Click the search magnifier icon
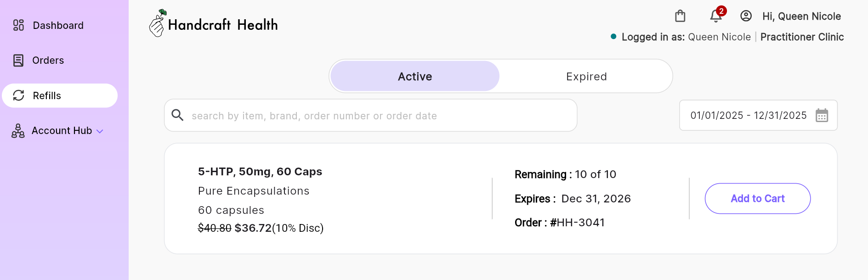Screen dimensions: 868x280 [177, 115]
